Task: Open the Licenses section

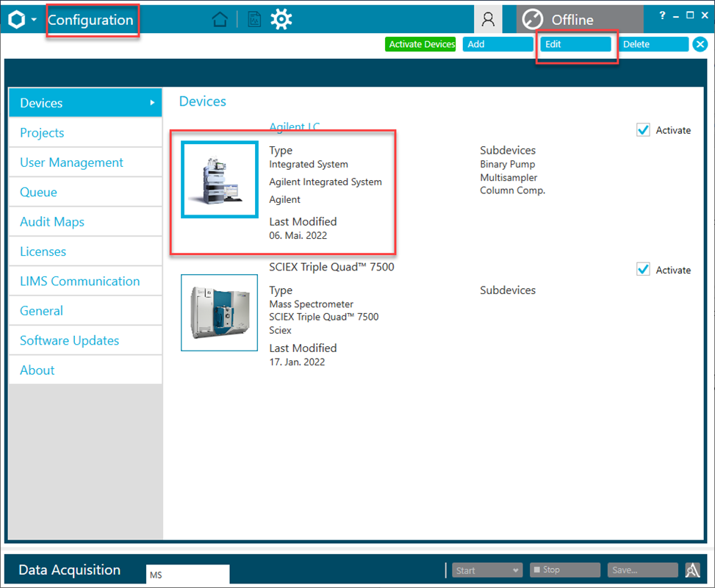Action: point(85,251)
